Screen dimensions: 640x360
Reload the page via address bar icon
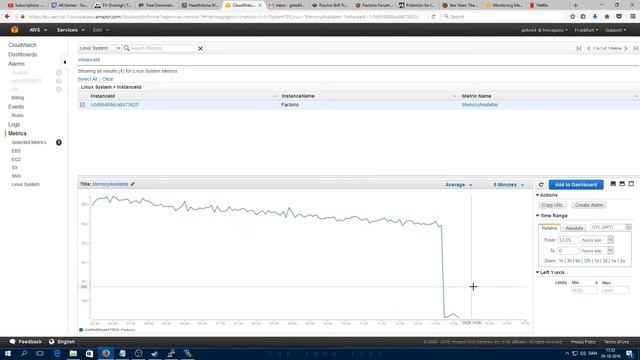point(433,17)
